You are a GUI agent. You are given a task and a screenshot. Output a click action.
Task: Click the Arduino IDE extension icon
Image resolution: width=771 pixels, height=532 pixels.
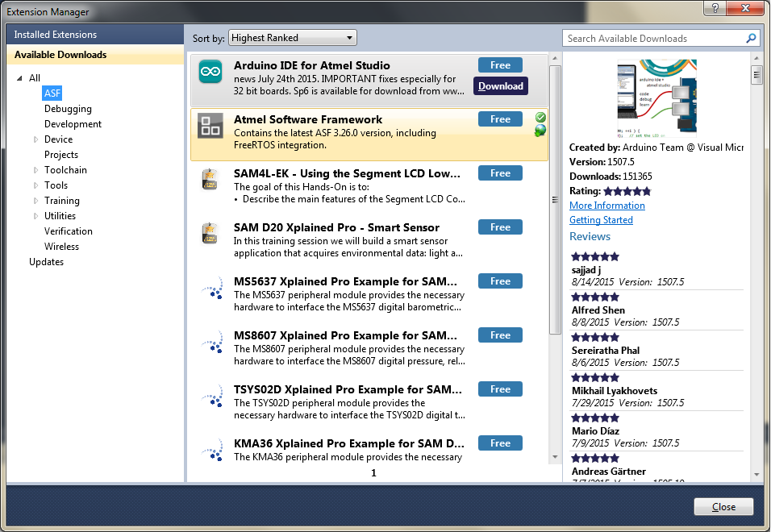[210, 72]
